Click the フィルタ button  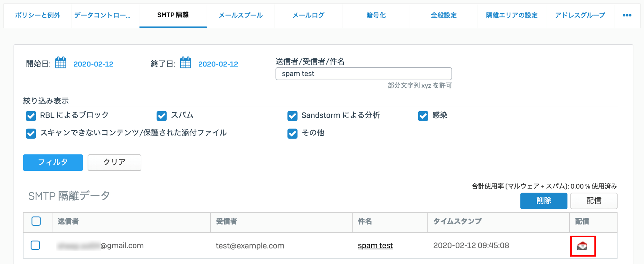(53, 162)
